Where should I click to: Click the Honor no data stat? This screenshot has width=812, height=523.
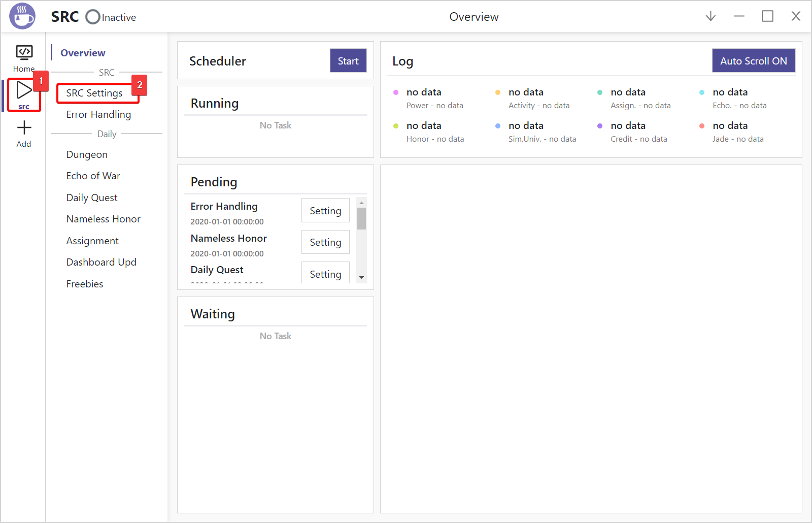point(429,132)
